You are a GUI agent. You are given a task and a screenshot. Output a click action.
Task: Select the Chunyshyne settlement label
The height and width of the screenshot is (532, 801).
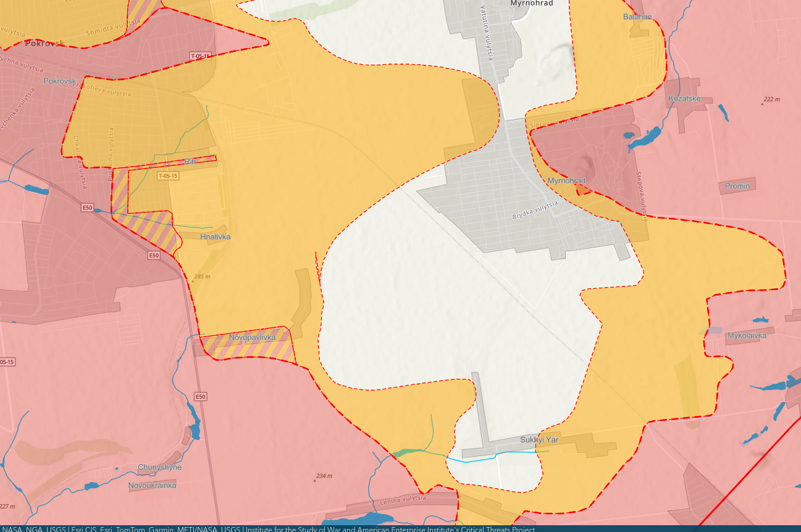(160, 467)
